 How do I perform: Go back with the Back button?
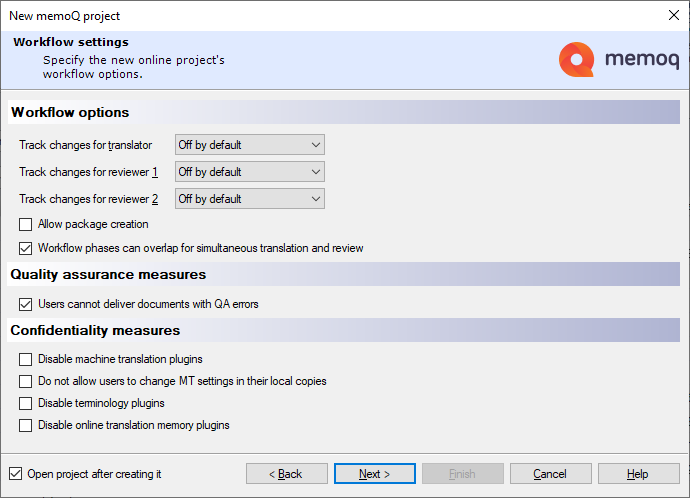(x=287, y=474)
